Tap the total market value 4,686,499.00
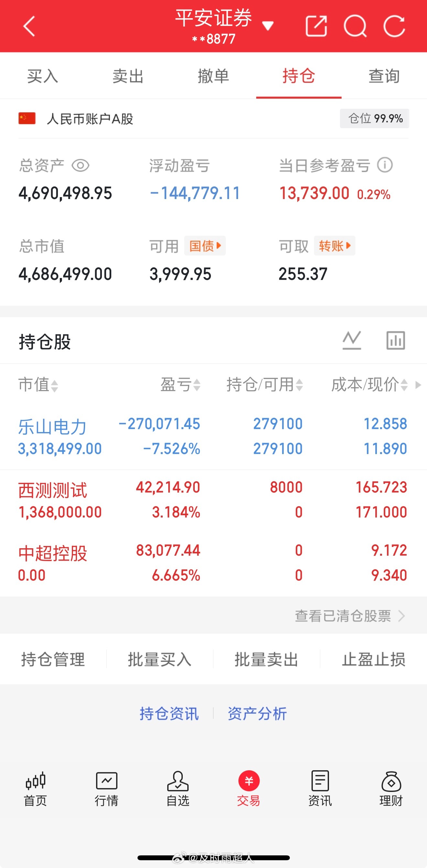 [x=65, y=274]
